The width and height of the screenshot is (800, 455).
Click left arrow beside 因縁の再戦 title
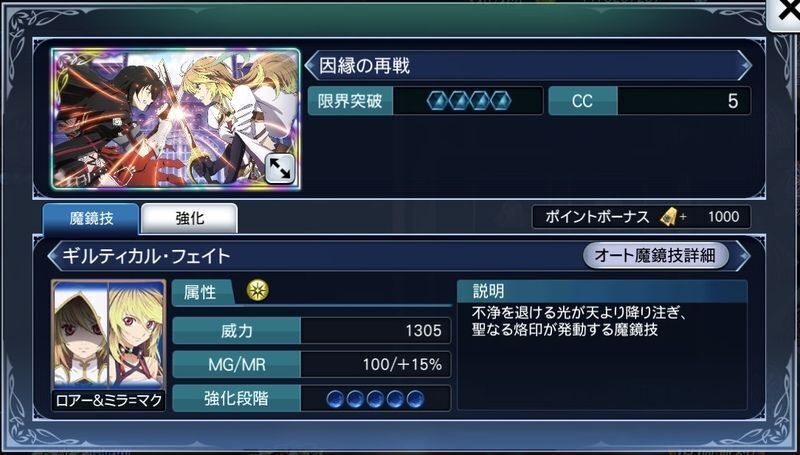310,65
